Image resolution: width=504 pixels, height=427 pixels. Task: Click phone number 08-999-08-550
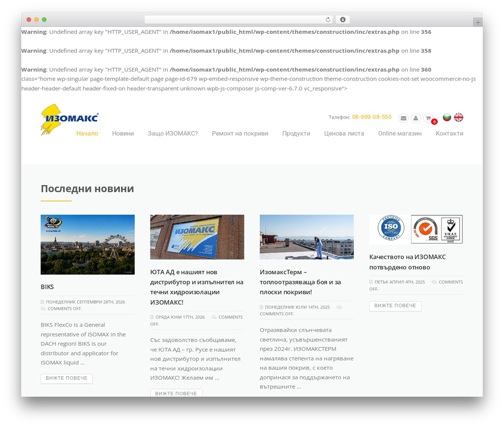click(x=372, y=117)
